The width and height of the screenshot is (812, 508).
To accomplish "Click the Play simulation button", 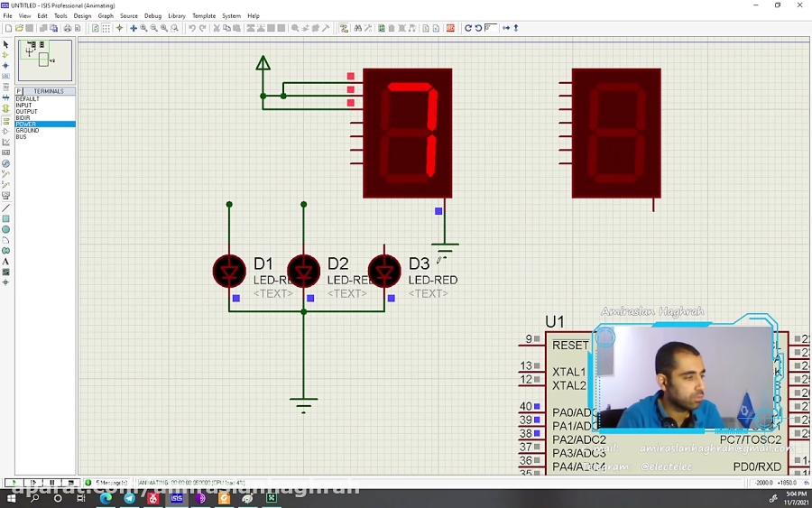I will (14, 483).
